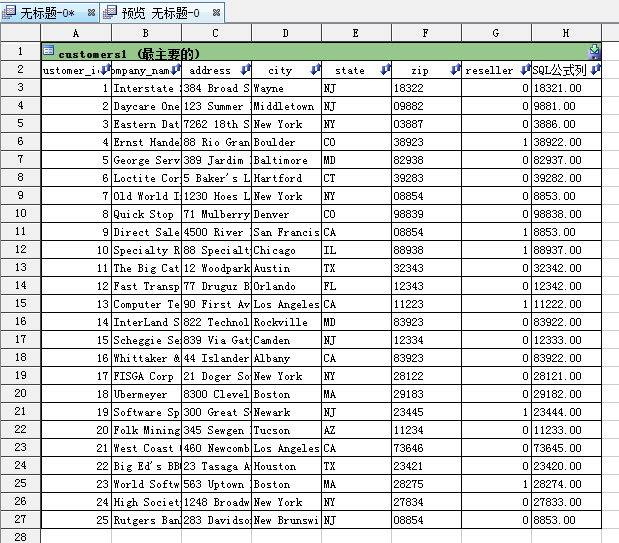Viewport: 619px width, 543px height.
Task: Click cell with city Tucson
Action: [286, 430]
